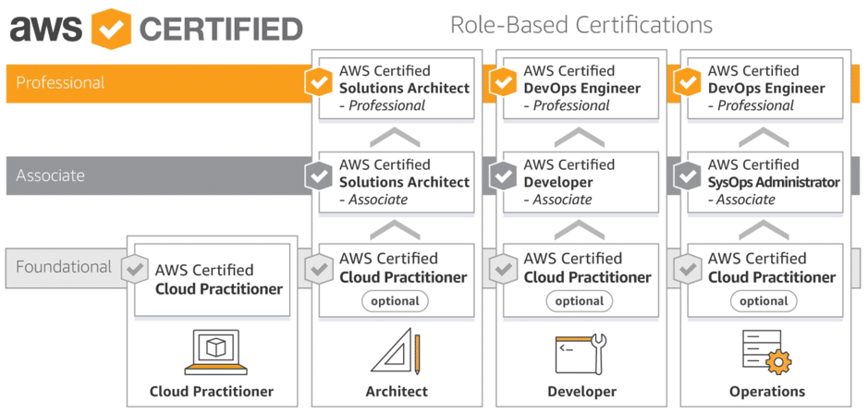Click the chevron above Solutions Architect Associate
The image size is (868, 413).
pyautogui.click(x=396, y=138)
